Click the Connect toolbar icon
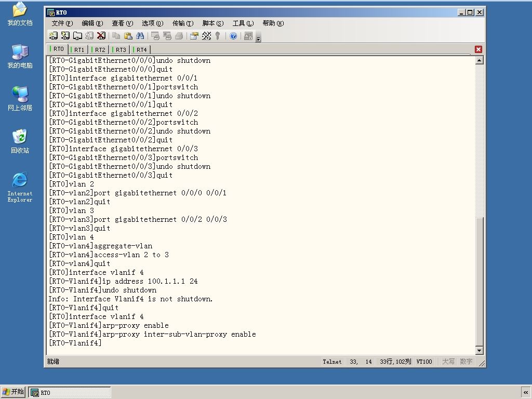The width and height of the screenshot is (532, 399). coord(54,36)
